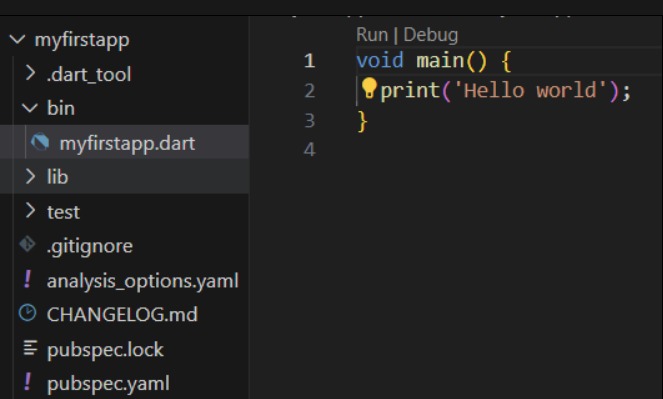Open pubspec.yaml file name
Screen dimensions: 663x399
108,384
